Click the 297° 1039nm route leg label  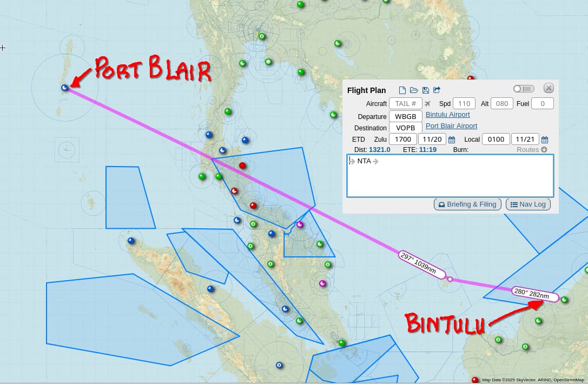[x=421, y=264]
